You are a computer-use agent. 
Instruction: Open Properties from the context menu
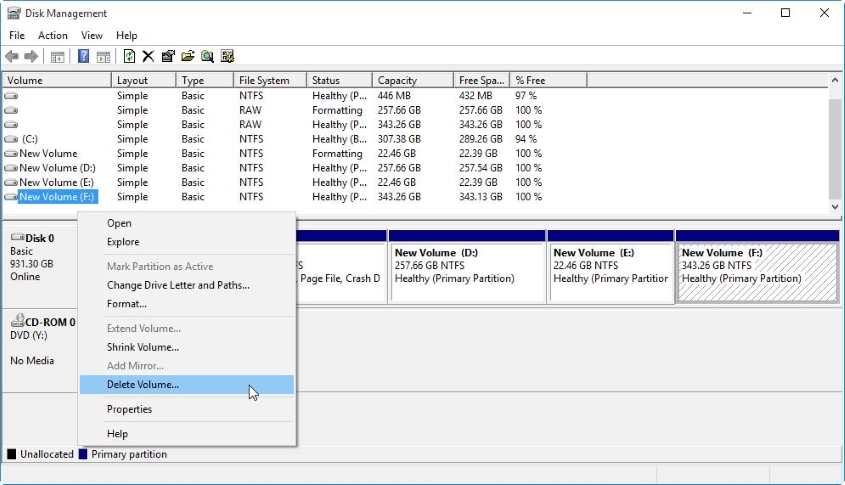(186, 409)
